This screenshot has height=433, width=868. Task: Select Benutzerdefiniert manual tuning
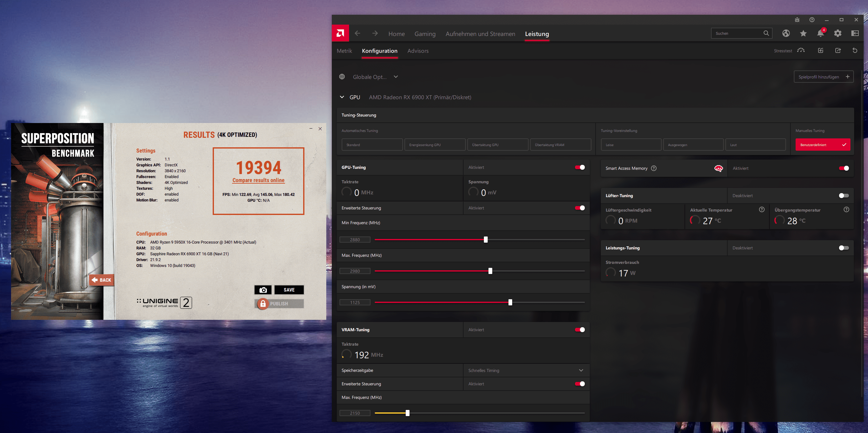pyautogui.click(x=822, y=145)
